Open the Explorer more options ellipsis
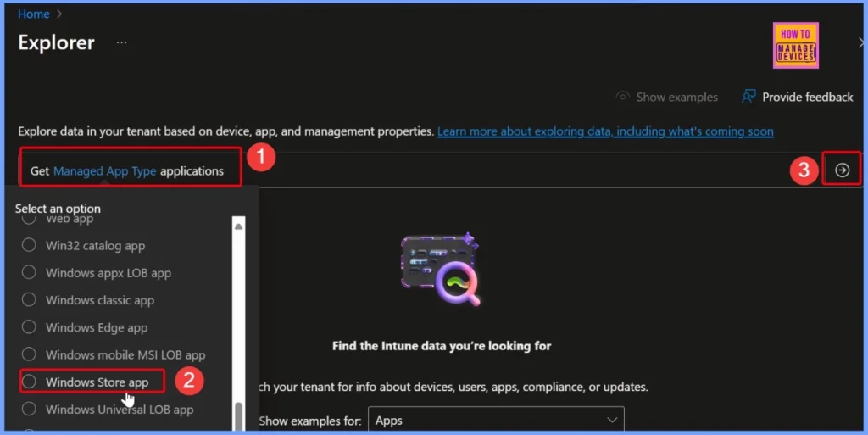 [x=122, y=42]
